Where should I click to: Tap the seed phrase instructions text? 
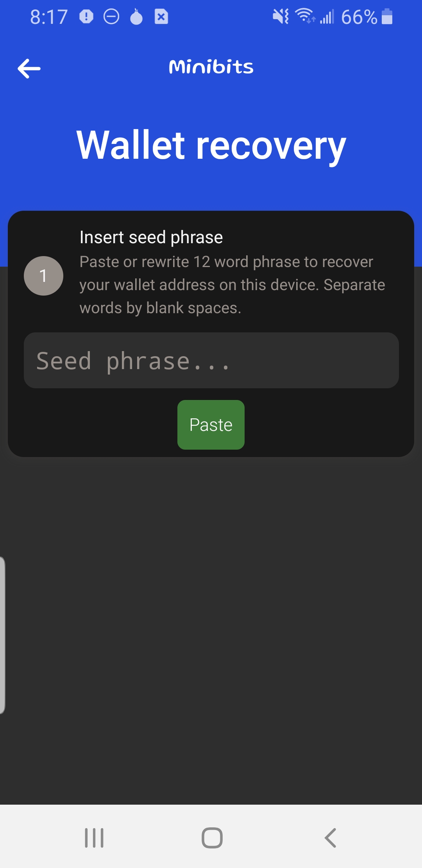tap(232, 285)
